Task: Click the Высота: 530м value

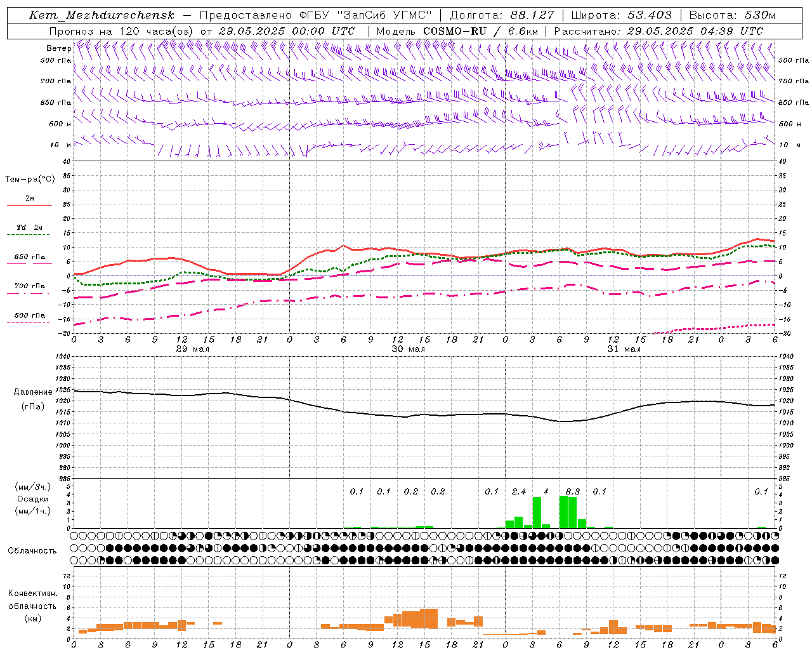Action: pos(732,15)
